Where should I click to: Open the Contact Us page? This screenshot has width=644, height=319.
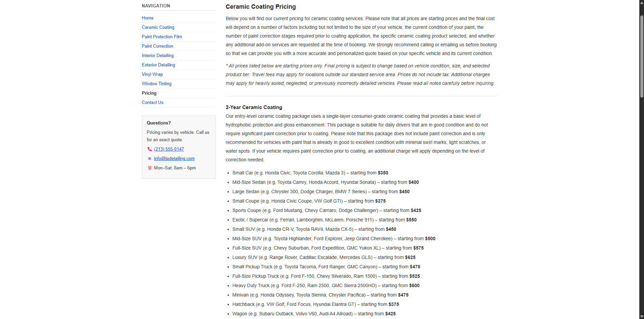153,103
